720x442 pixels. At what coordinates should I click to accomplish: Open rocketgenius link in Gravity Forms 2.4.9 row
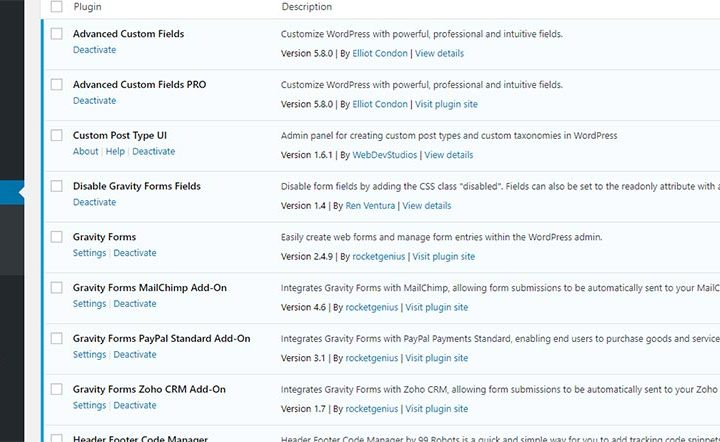[378, 257]
